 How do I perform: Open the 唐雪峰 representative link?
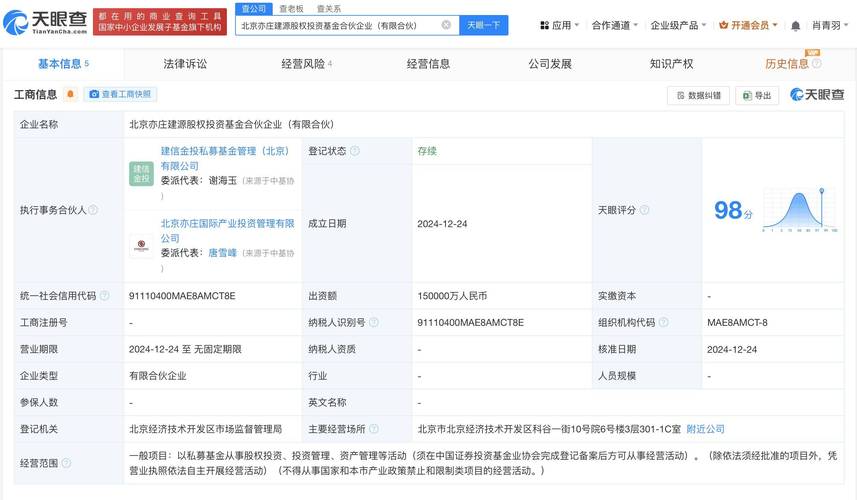(x=222, y=252)
